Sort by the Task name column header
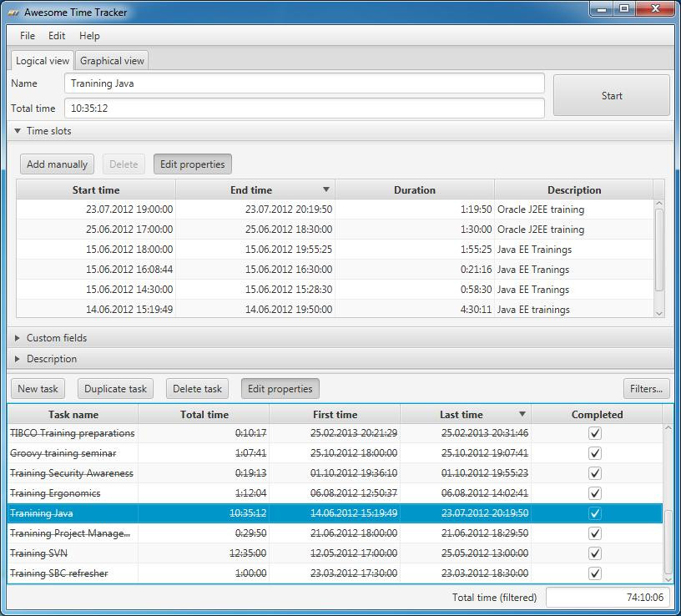 [73, 415]
